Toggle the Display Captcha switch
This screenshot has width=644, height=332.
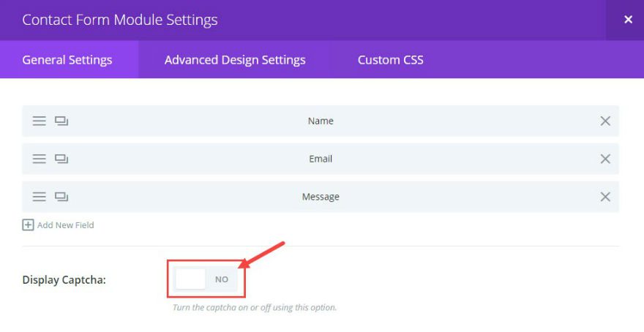point(206,279)
